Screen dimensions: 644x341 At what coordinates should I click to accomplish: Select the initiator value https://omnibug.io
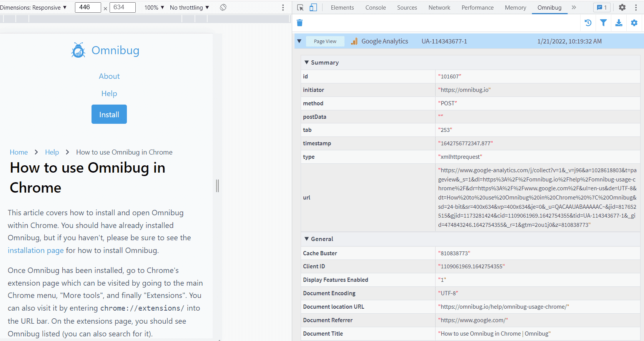(x=464, y=90)
